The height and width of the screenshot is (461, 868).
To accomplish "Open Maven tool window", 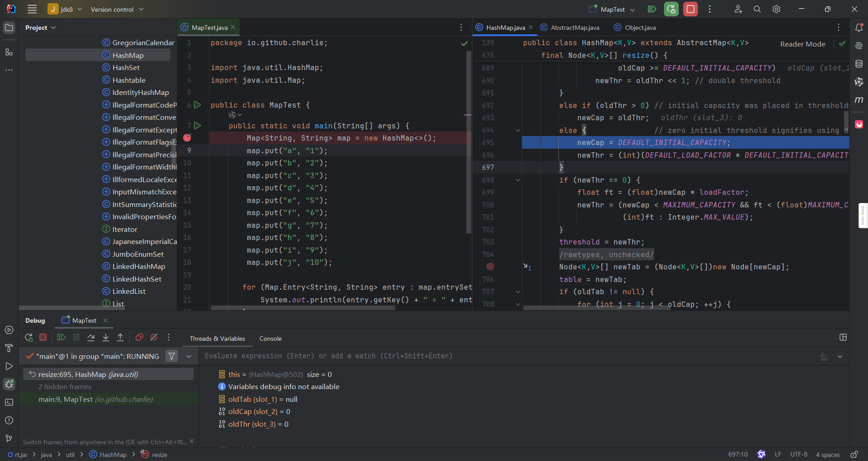I will coord(859,100).
